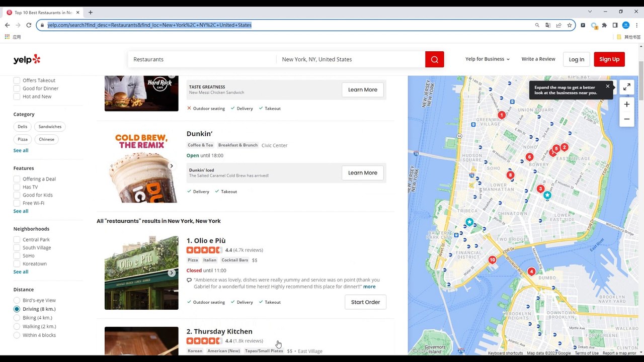The width and height of the screenshot is (644, 362).
Task: Click Learn More for Dunkin' ad
Action: pyautogui.click(x=362, y=173)
